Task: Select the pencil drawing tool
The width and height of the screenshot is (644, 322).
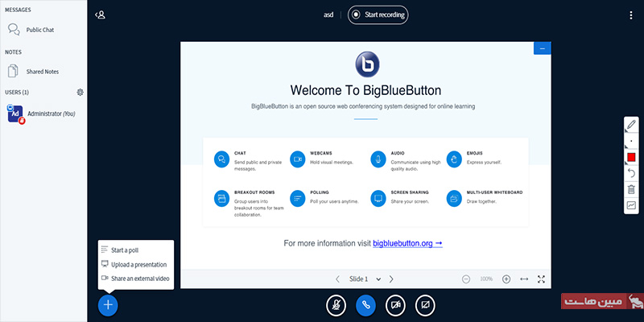Action: point(631,124)
